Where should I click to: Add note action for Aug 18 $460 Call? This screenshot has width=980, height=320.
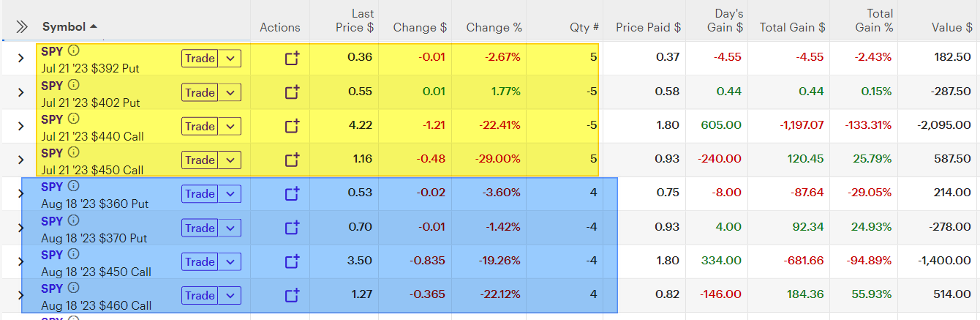[x=292, y=295]
